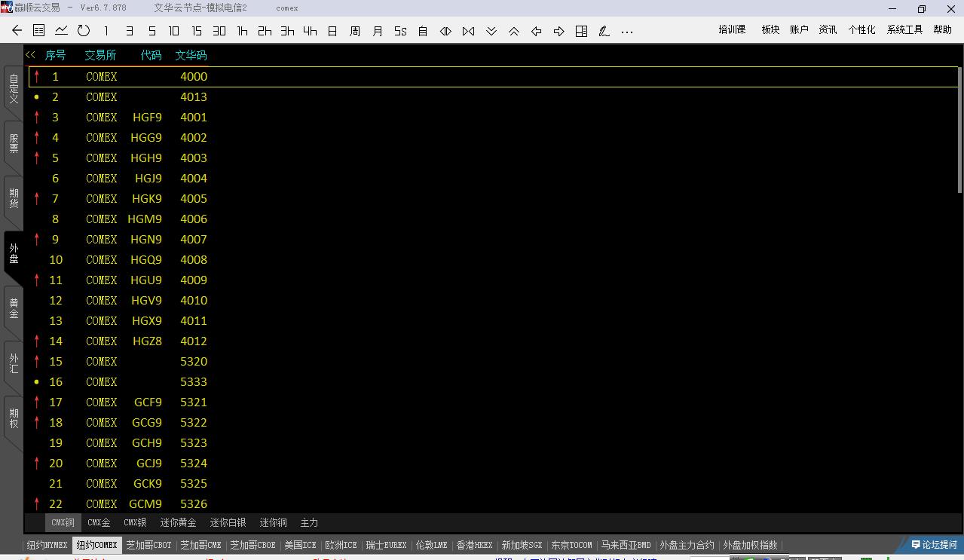This screenshot has width=964, height=560.
Task: Select the CMX银 sub-tab
Action: (135, 522)
